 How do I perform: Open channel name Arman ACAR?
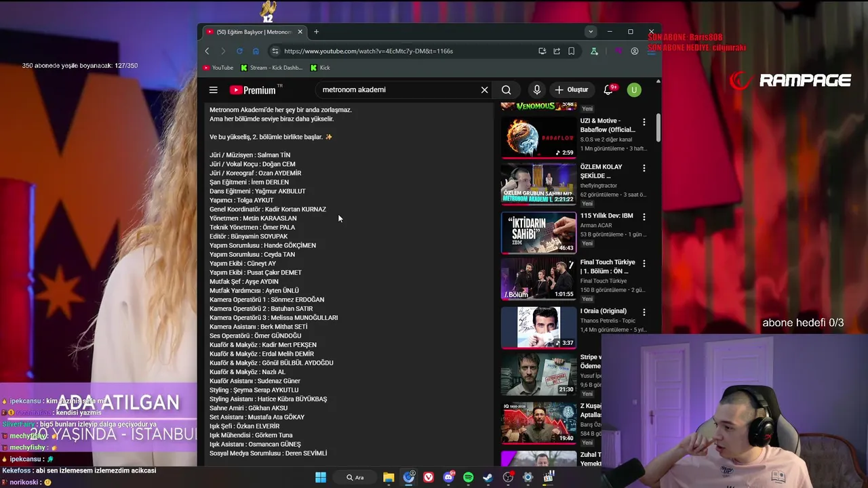tap(596, 226)
